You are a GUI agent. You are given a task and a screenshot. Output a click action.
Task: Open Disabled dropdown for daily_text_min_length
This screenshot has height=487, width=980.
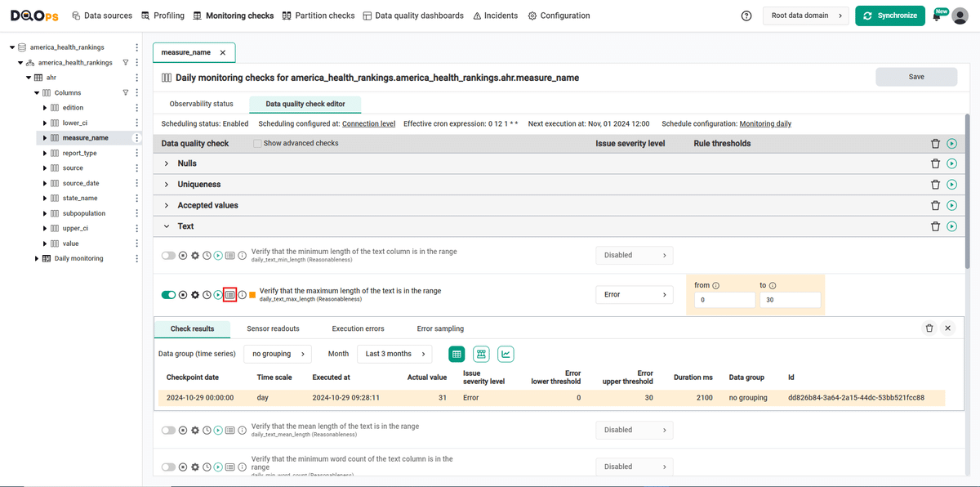(x=634, y=256)
